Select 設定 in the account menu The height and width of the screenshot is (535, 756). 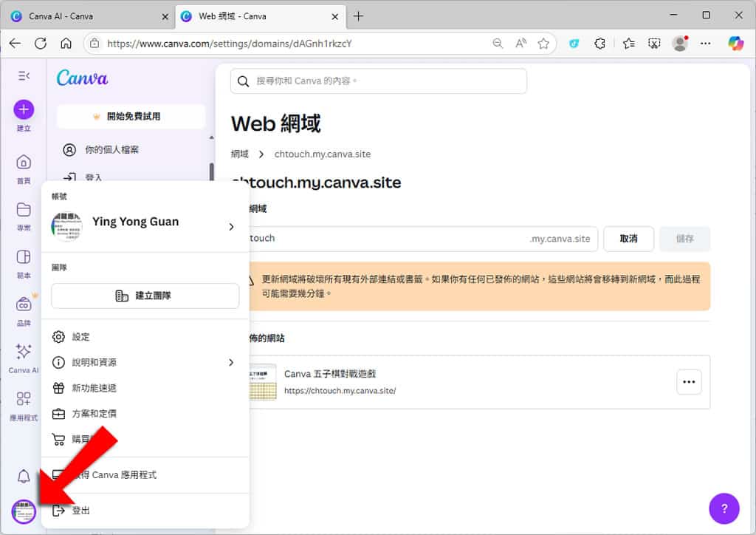(x=145, y=337)
